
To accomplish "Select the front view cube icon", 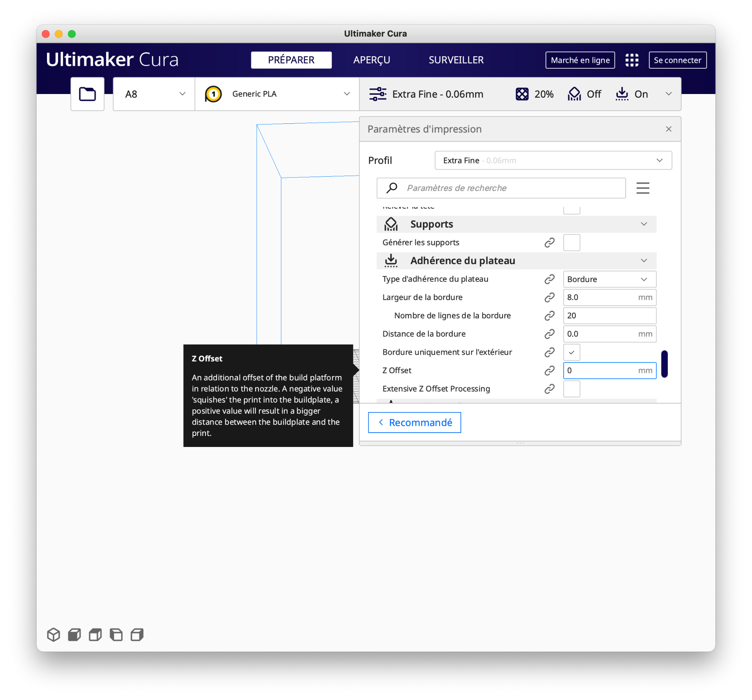I will 74,635.
